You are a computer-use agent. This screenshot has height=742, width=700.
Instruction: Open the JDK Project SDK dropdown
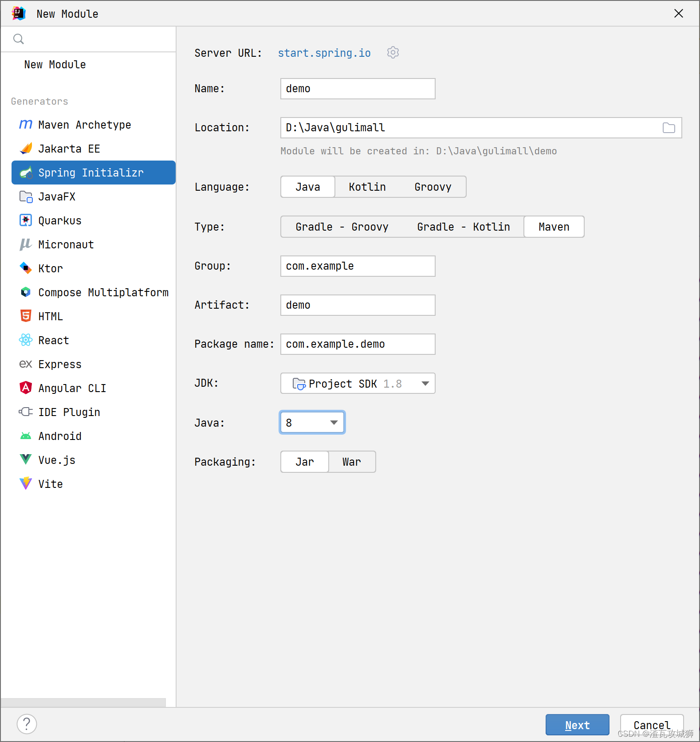pos(358,383)
